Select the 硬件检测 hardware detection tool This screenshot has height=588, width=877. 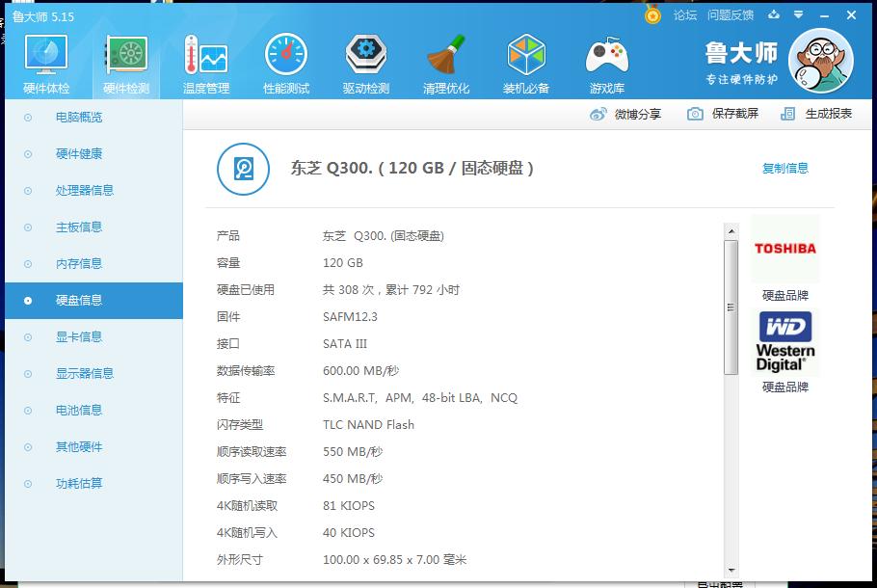pyautogui.click(x=124, y=61)
